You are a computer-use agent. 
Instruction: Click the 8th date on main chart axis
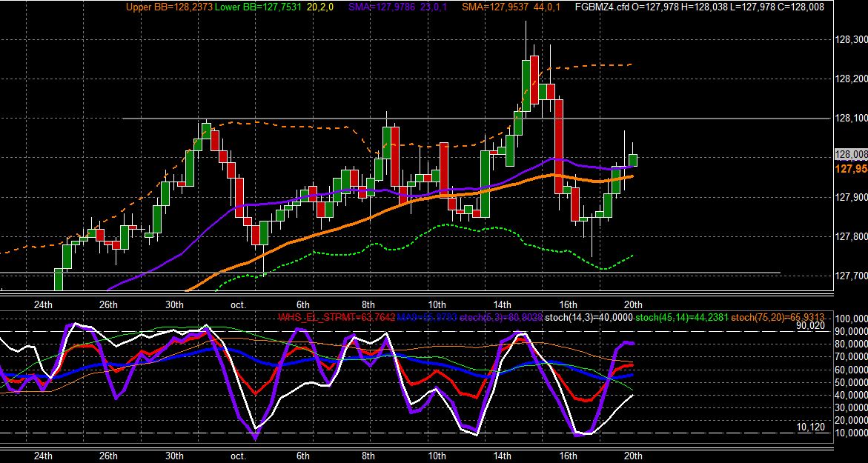tap(368, 304)
